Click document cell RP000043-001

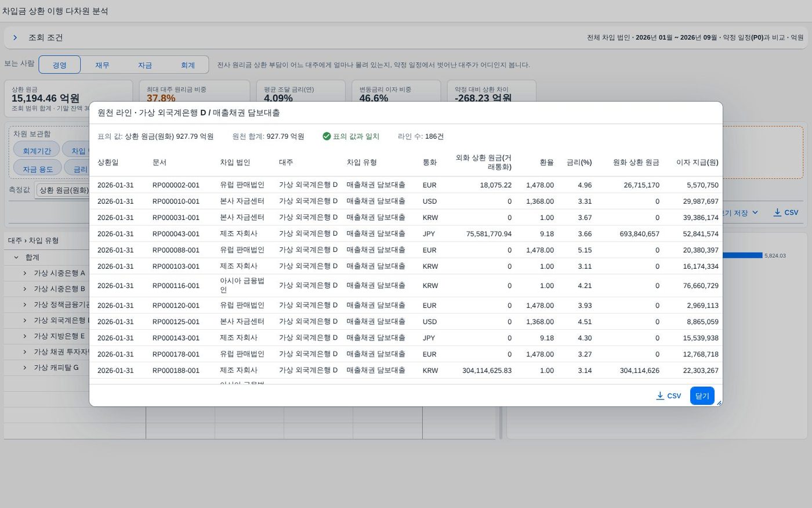[176, 234]
